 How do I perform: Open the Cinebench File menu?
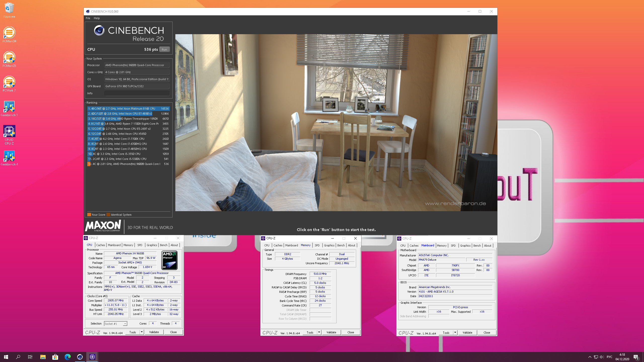88,18
